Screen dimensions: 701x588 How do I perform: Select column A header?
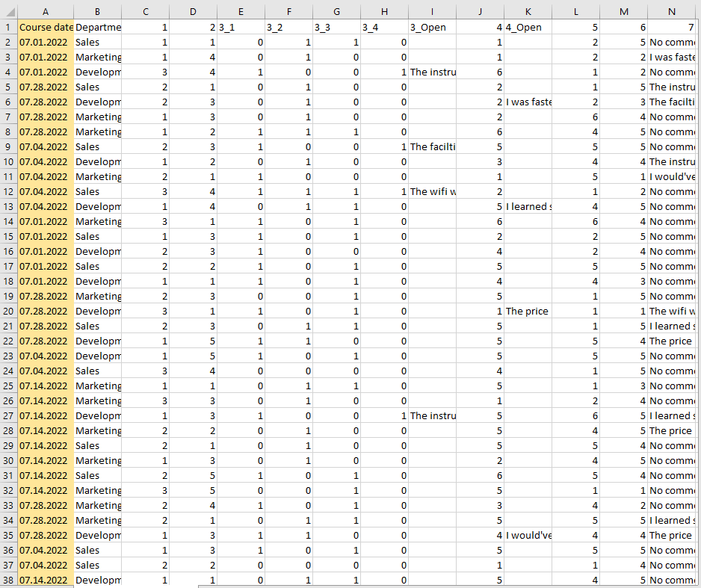pos(46,10)
